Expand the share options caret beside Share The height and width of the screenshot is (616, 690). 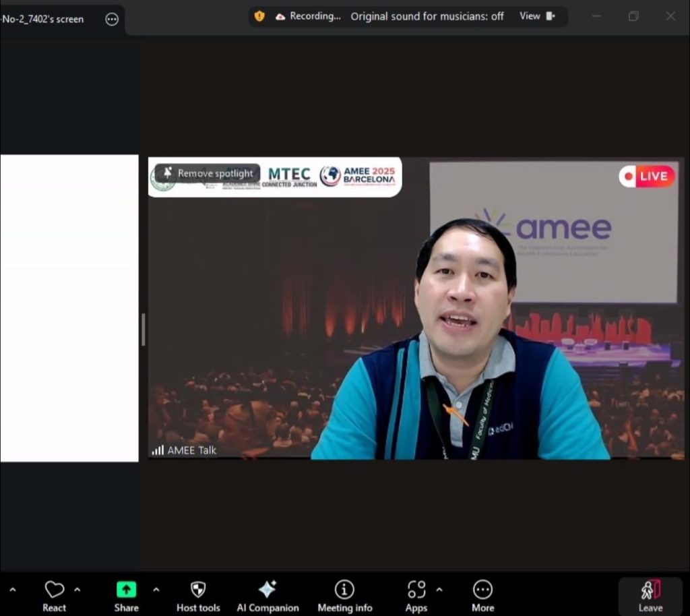(x=156, y=590)
